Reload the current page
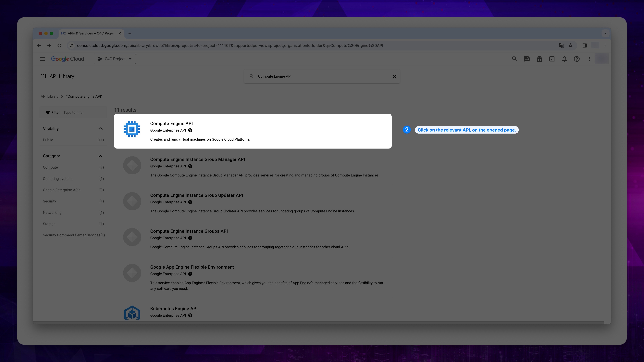The width and height of the screenshot is (644, 362). point(59,45)
